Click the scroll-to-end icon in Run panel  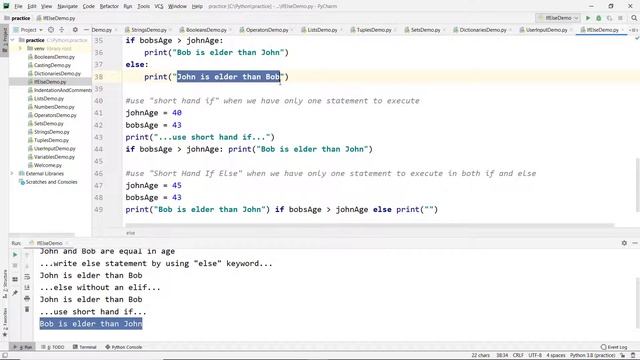coord(27,287)
